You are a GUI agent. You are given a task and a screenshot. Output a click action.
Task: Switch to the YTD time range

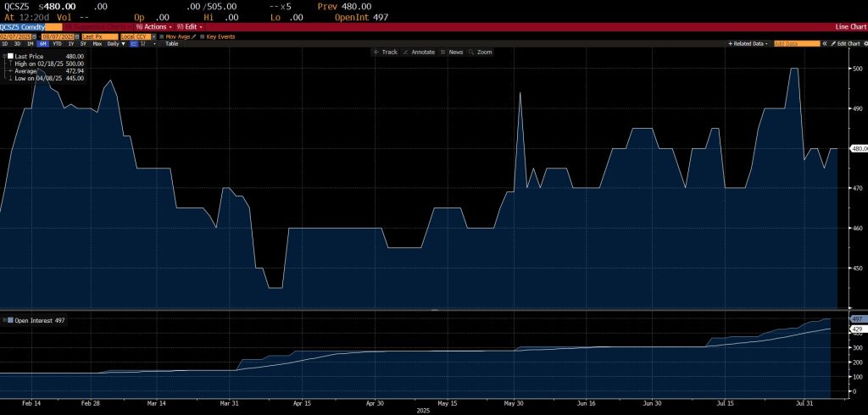click(56, 43)
